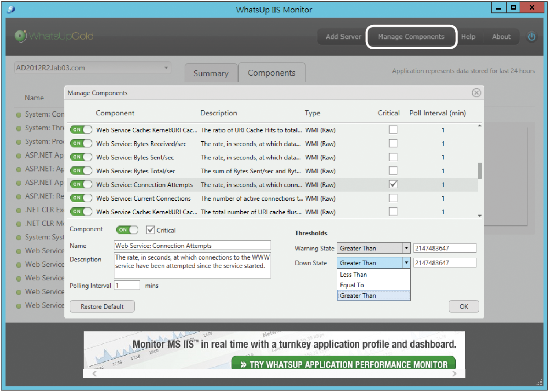Choose Equal To from Down State list
549x392 pixels.
(x=373, y=285)
